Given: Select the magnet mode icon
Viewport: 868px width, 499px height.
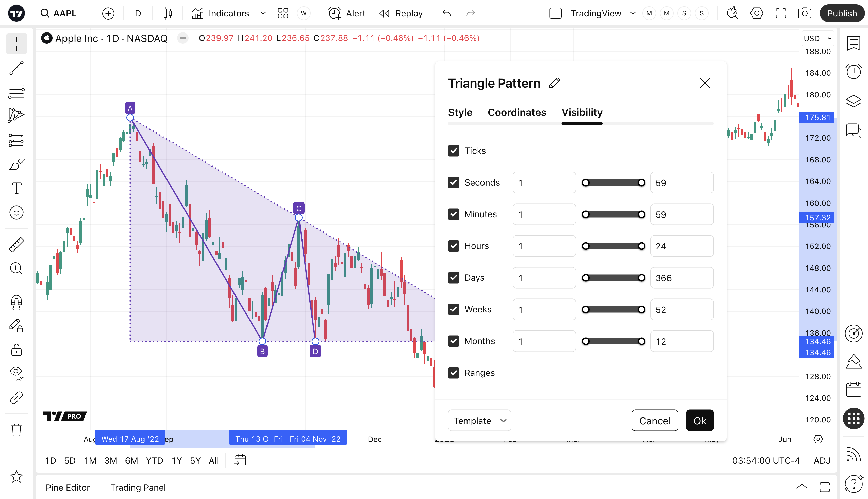Looking at the screenshot, I should tap(16, 302).
